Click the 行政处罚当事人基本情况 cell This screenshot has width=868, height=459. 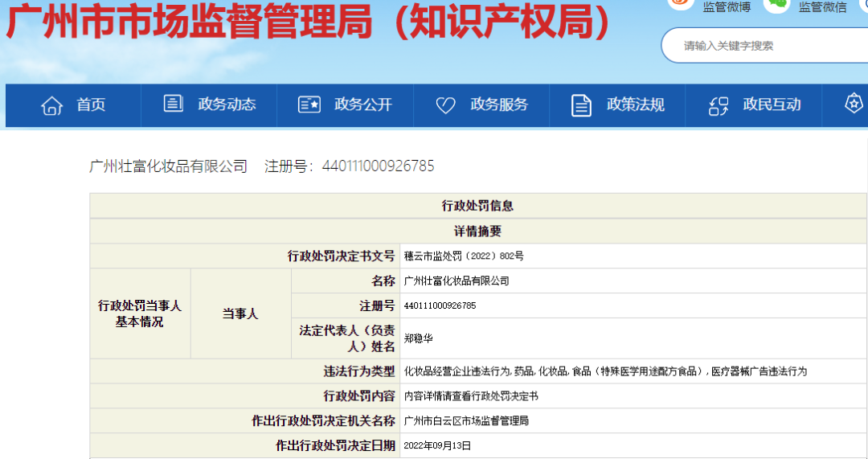coord(140,314)
